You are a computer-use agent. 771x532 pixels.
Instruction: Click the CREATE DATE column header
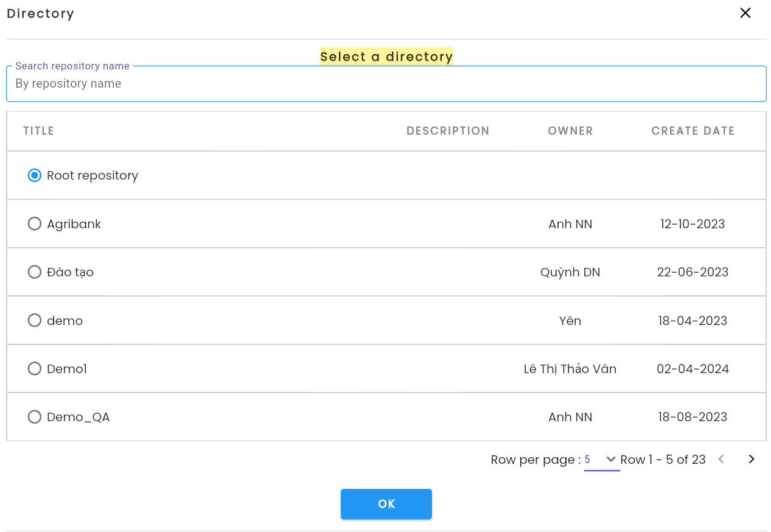693,131
